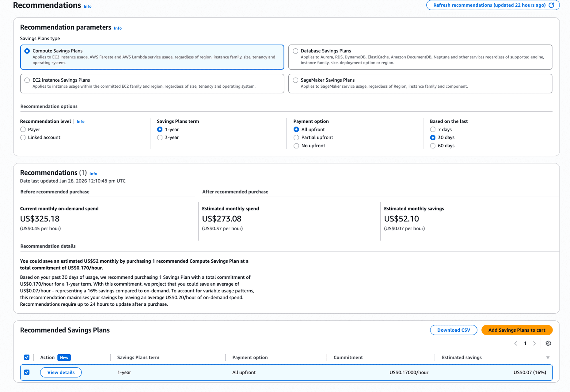
Task: Choose 3-year Savings Plans term
Action: click(160, 138)
